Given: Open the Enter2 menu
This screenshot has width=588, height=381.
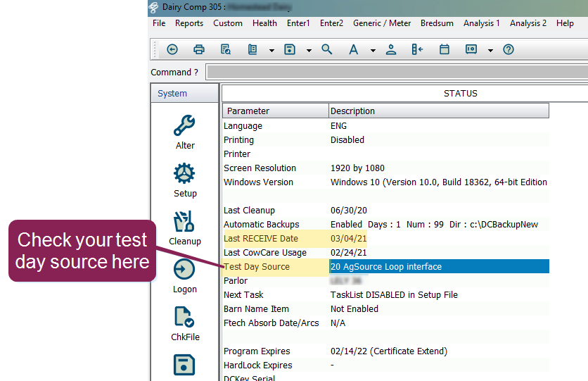Looking at the screenshot, I should click(331, 23).
